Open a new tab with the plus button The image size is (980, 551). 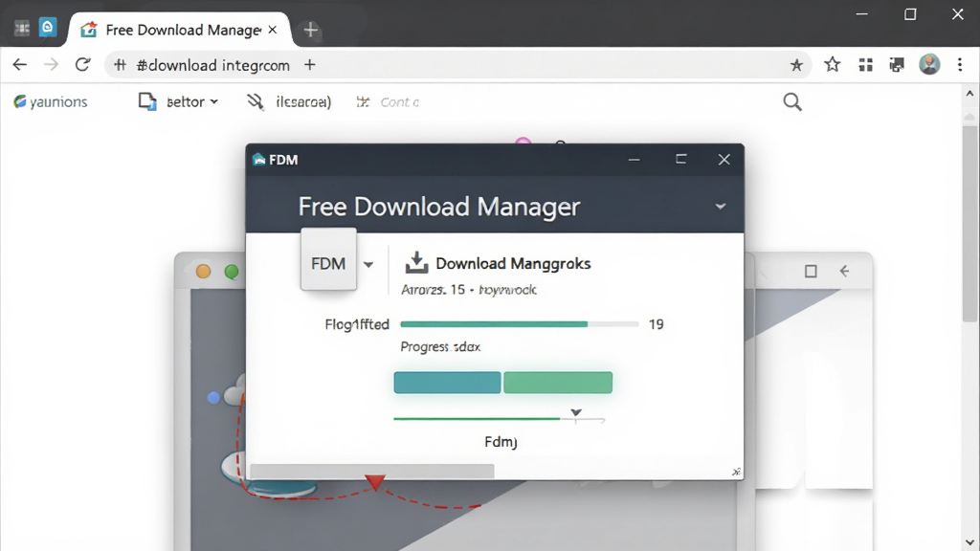[x=311, y=30]
